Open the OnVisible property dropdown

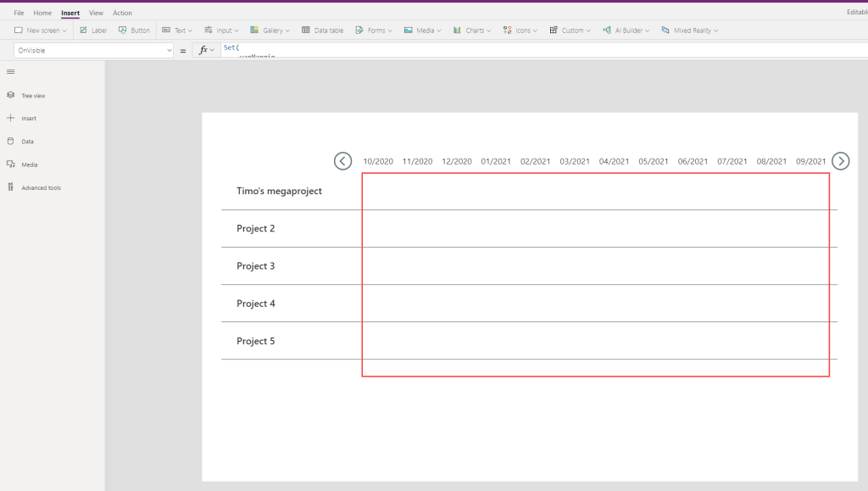(x=93, y=51)
